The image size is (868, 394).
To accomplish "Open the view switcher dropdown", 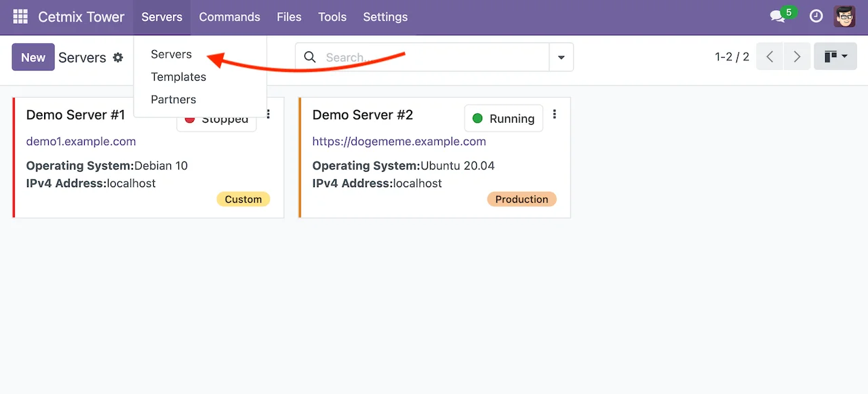I will coord(835,56).
